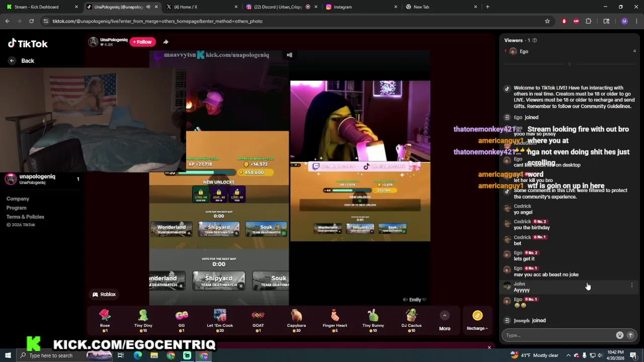Screen dimensions: 644x362
Task: Expand more gifts with More arrow
Action: coord(445,315)
